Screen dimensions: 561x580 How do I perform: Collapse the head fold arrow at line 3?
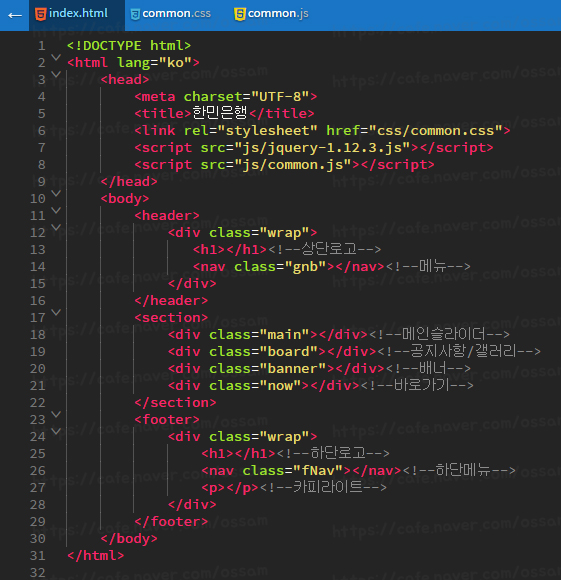tap(56, 74)
